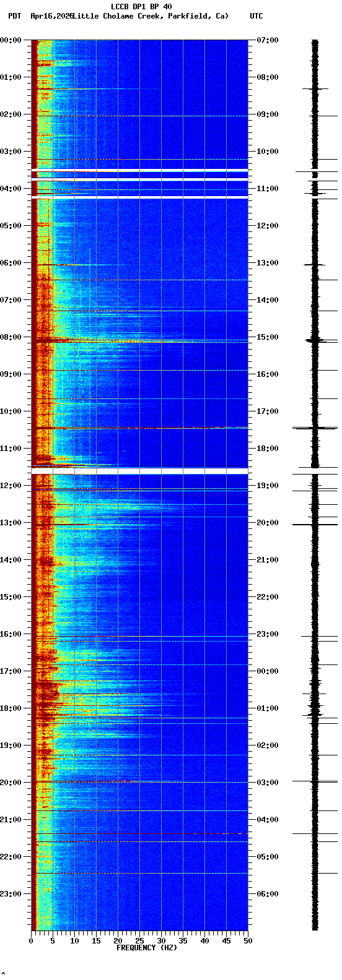The width and height of the screenshot is (342, 980).
Task: Click the PDT axis label "05:00"
Action: [x=11, y=226]
